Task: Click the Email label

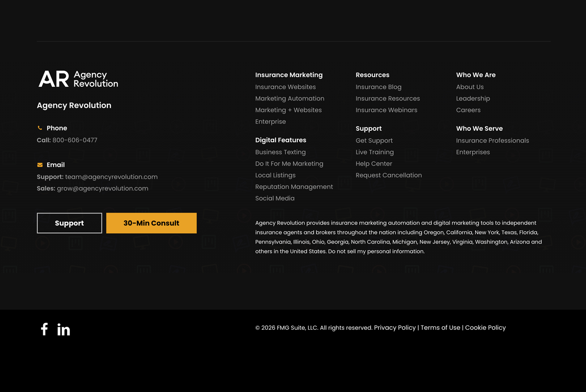Action: [56, 165]
